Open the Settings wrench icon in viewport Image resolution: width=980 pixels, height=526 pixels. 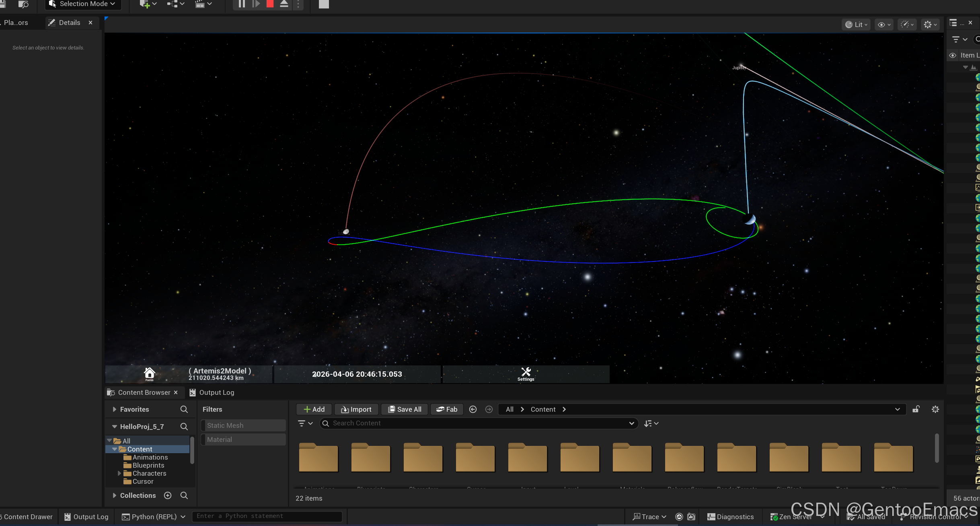tap(526, 373)
